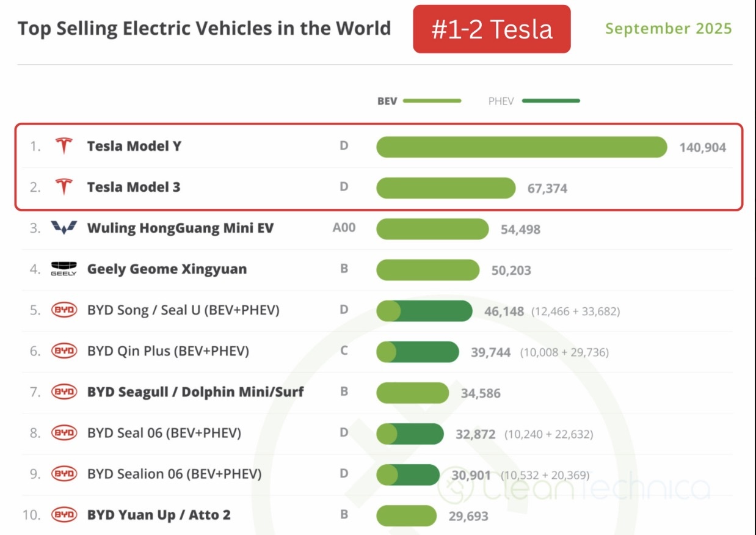Click the BYD logo beside Song / Seal U
This screenshot has height=535, width=756.
click(x=64, y=310)
